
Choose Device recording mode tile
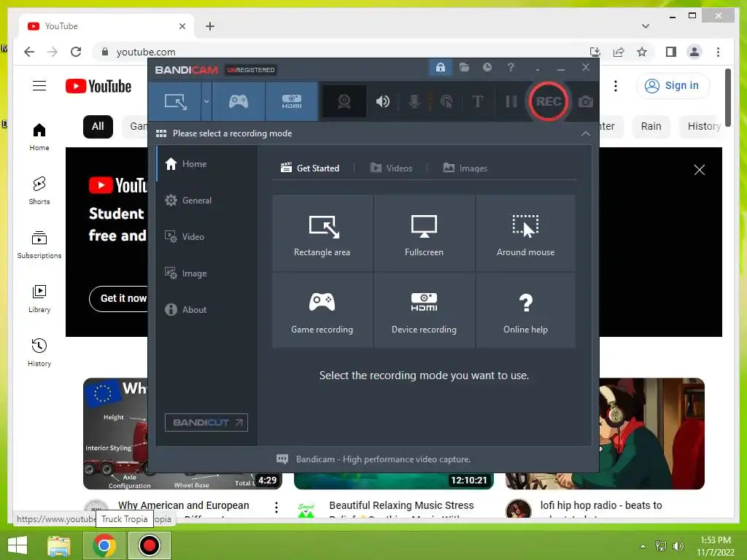click(424, 311)
